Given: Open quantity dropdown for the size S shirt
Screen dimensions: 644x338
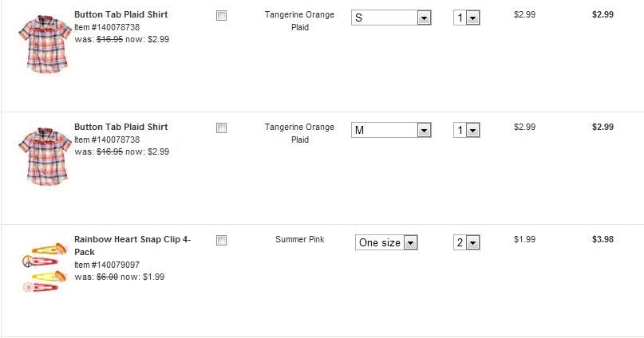Looking at the screenshot, I should point(466,18).
